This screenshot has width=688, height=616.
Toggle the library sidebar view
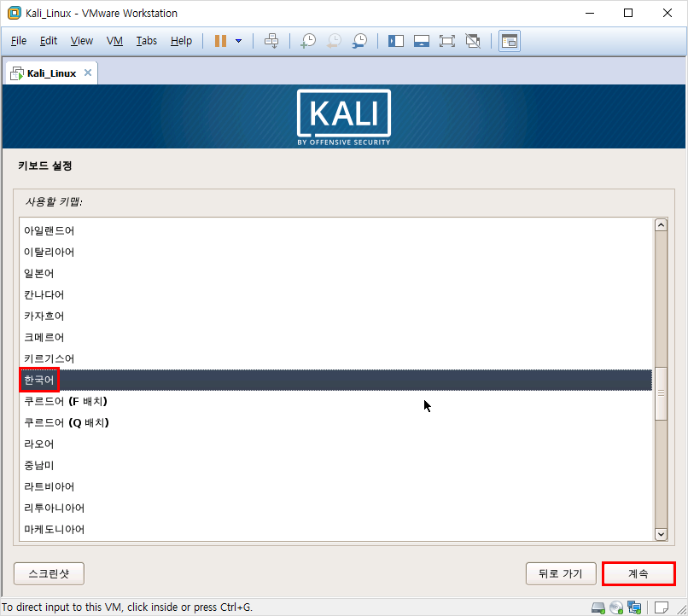pos(396,41)
